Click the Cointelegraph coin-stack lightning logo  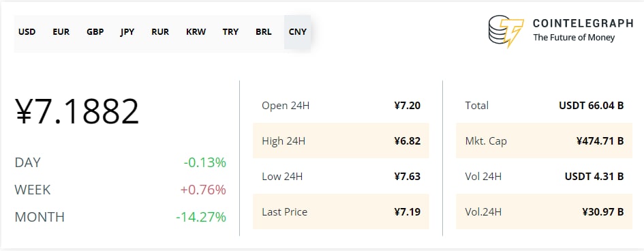(x=506, y=31)
